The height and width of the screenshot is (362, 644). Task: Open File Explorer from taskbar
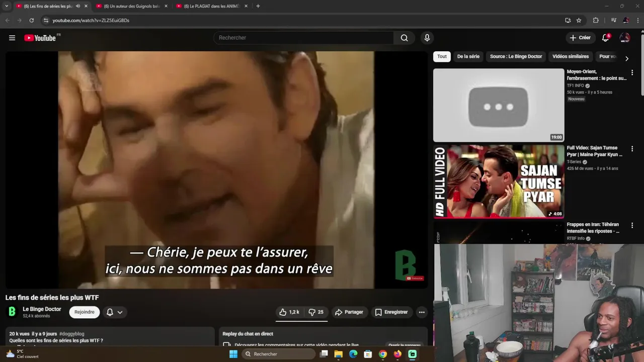click(339, 354)
